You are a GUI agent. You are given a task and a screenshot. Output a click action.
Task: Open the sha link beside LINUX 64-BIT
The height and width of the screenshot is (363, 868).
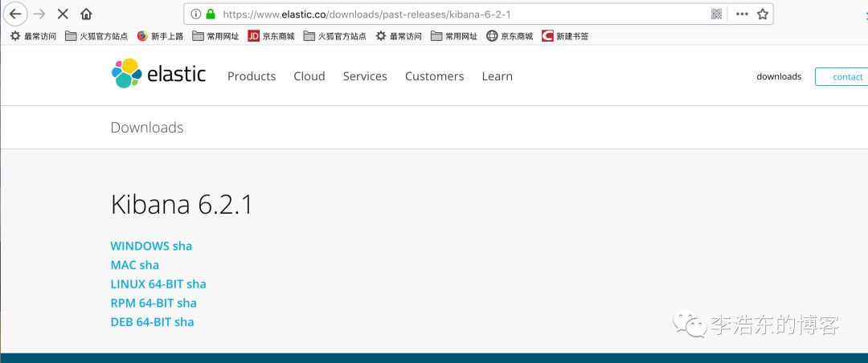(x=196, y=283)
